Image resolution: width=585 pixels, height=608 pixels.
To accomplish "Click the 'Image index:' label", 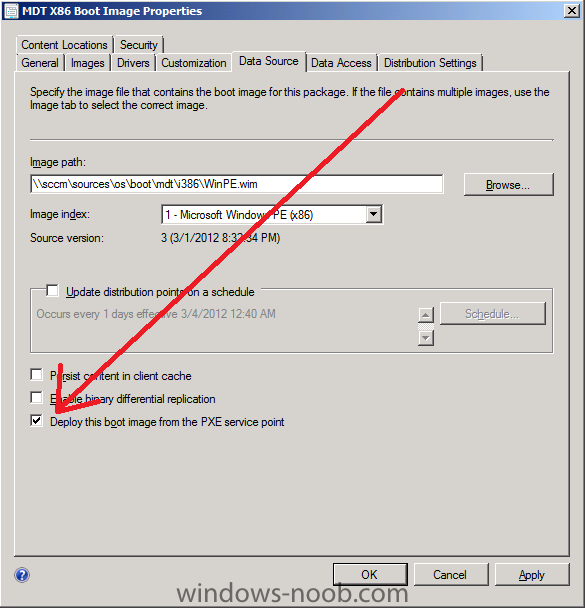I will pos(60,214).
